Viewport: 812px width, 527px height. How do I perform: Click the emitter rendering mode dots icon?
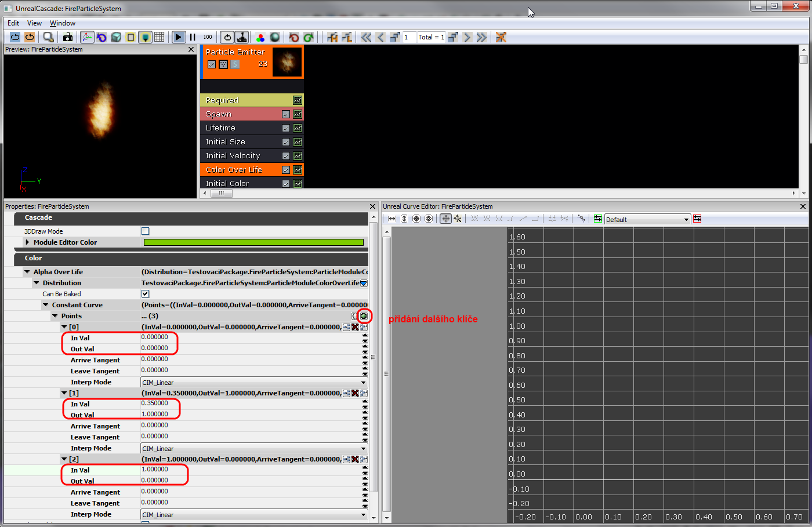223,64
